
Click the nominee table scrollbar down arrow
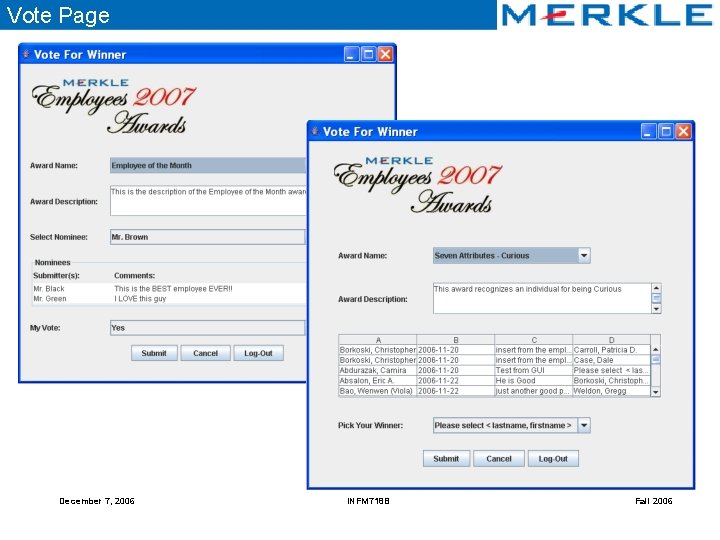click(655, 392)
